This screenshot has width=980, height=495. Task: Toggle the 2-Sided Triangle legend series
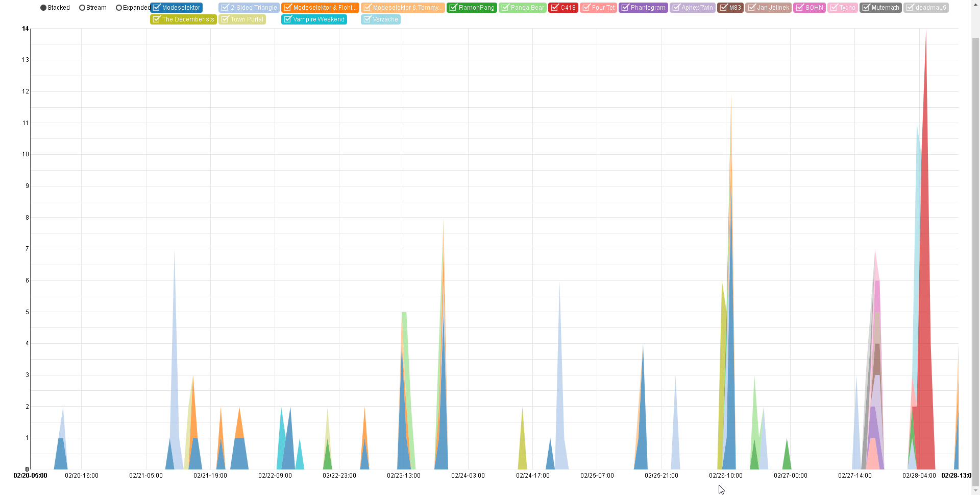click(x=249, y=8)
